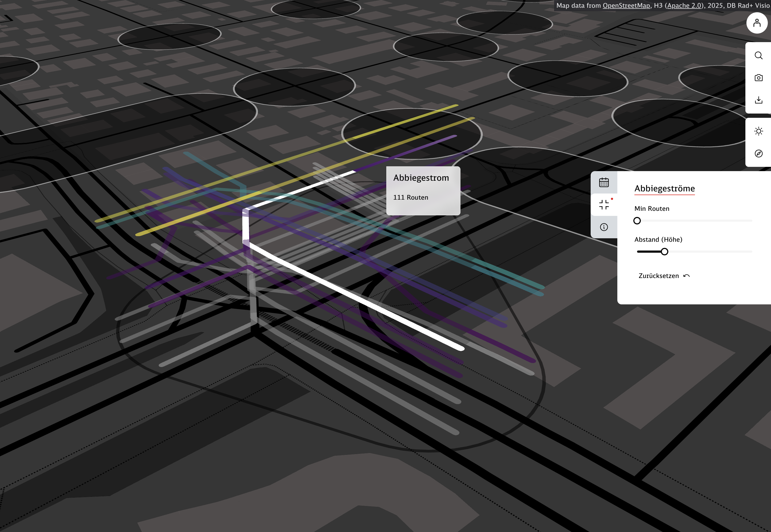The width and height of the screenshot is (771, 532).
Task: Toggle map brightness with the sun icon
Action: tap(759, 131)
